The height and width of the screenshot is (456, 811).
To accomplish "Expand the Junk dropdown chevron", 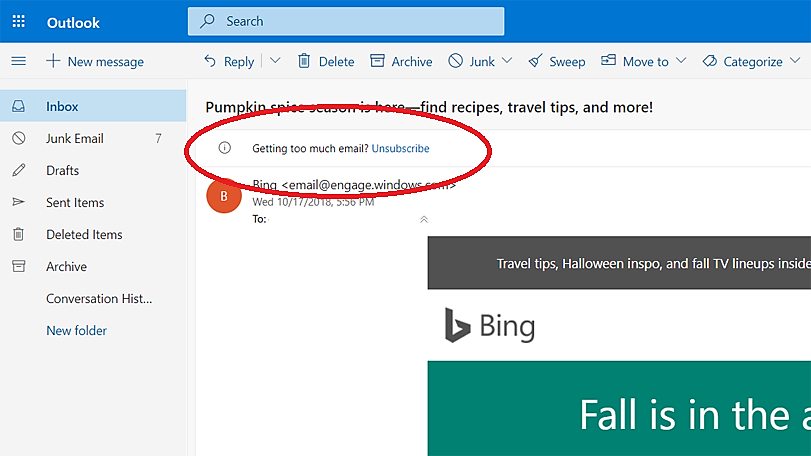I will pyautogui.click(x=507, y=61).
